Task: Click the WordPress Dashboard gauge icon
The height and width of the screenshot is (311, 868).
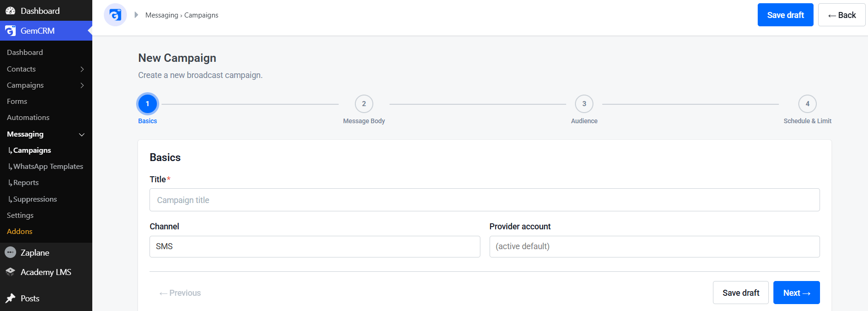Action: (10, 11)
